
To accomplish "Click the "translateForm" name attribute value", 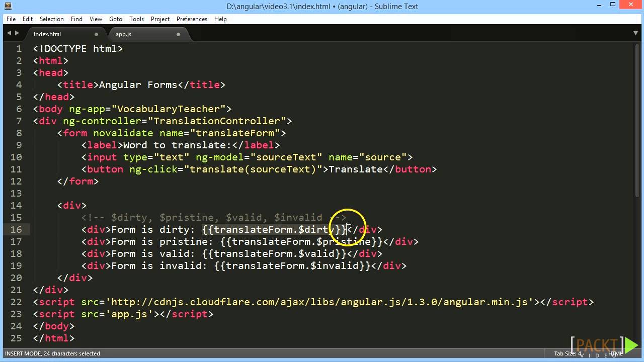I will (x=235, y=133).
